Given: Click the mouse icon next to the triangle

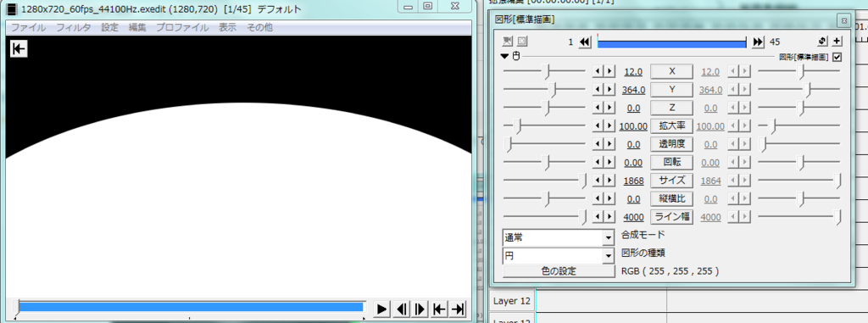Looking at the screenshot, I should [516, 57].
